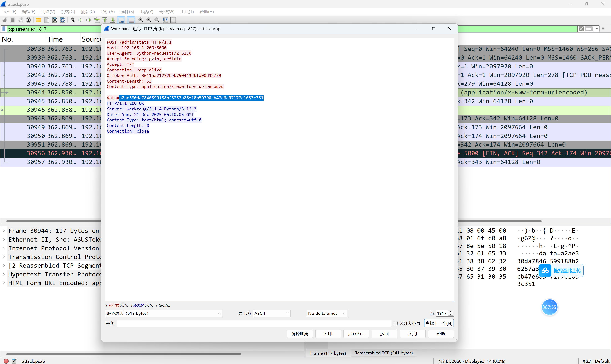Open the display filter bookmark menu

point(4,29)
